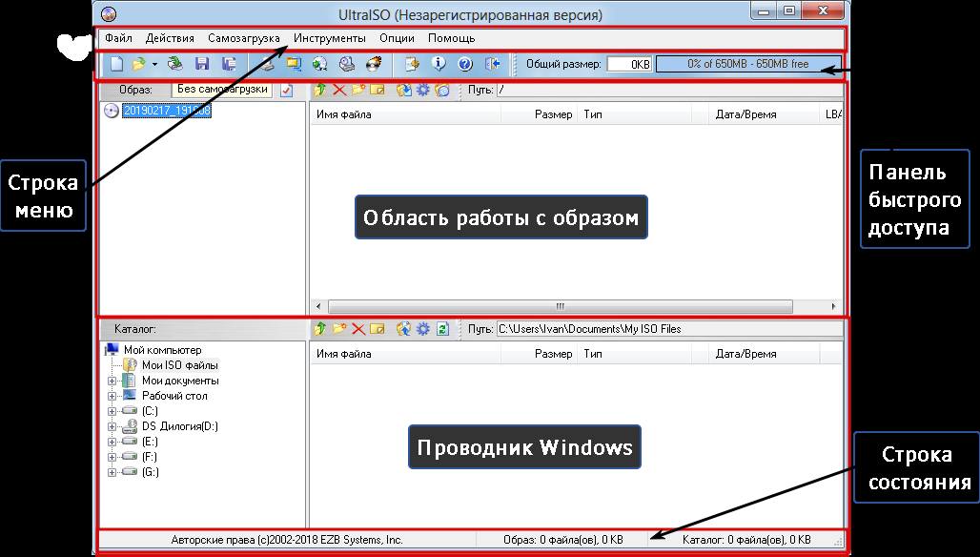Create a new image with the blank page icon
980x557 pixels.
117,64
